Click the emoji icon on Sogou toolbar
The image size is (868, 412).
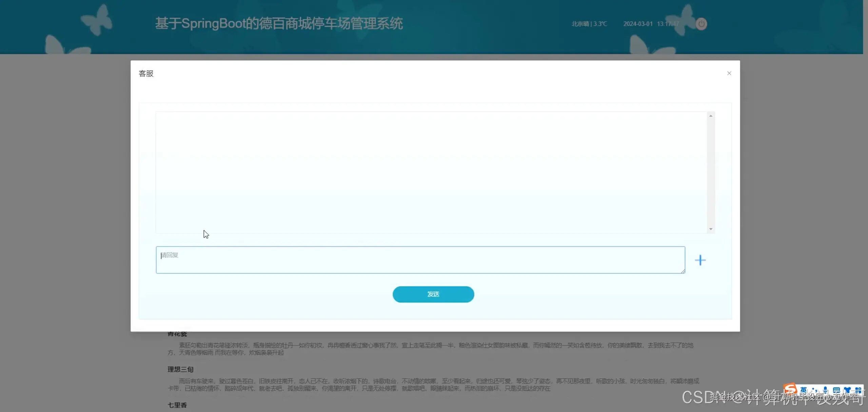pyautogui.click(x=815, y=389)
